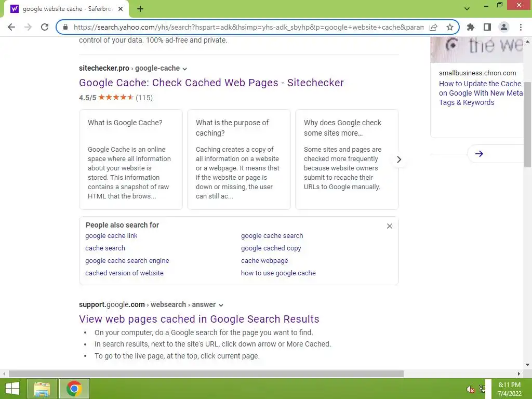This screenshot has width=532, height=399.
Task: Open the Chrome profile menu
Action: pos(504,27)
